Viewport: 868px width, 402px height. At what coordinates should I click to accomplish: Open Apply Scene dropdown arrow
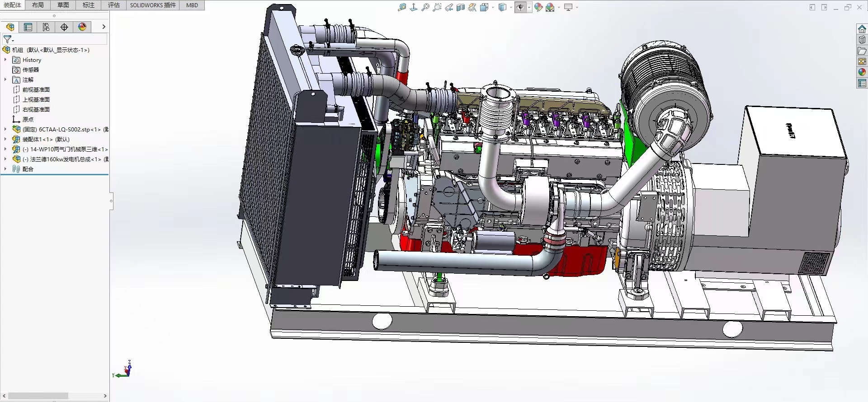[x=559, y=7]
